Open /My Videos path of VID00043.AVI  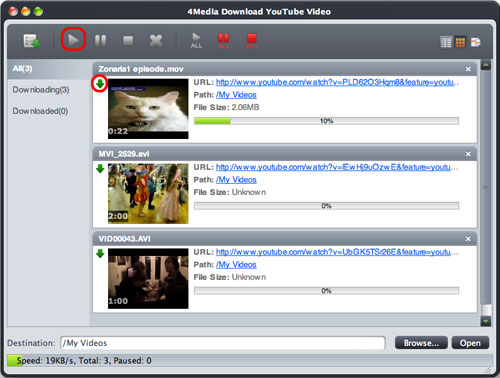(236, 265)
